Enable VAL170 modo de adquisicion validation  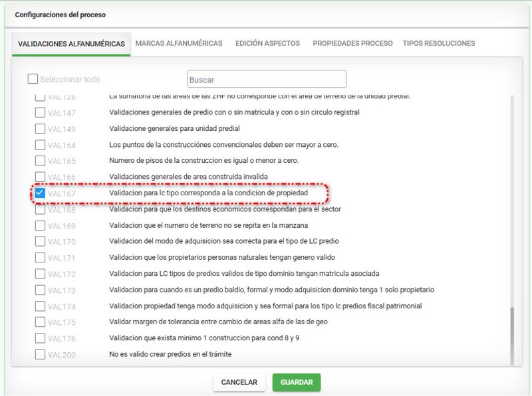[x=40, y=242]
